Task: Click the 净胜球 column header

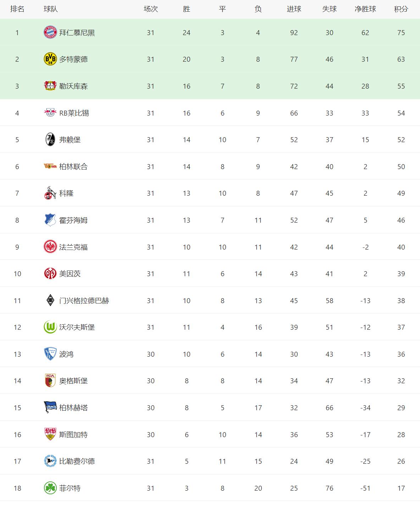Action: [x=365, y=9]
